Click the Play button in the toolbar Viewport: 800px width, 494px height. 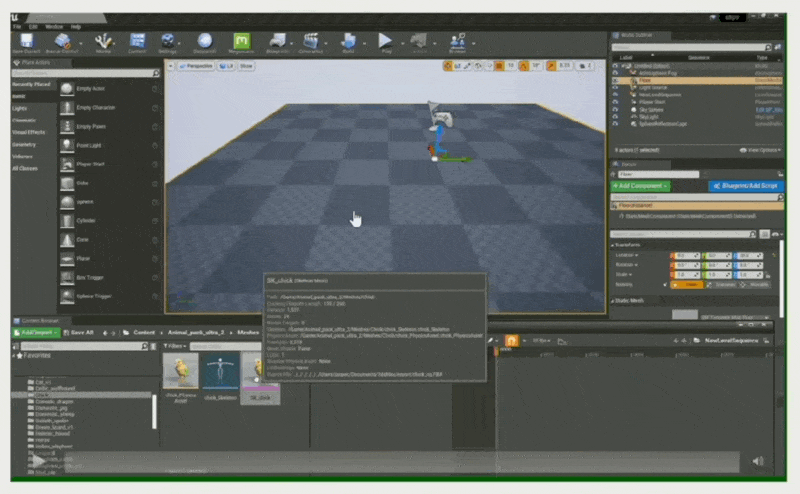(384, 41)
